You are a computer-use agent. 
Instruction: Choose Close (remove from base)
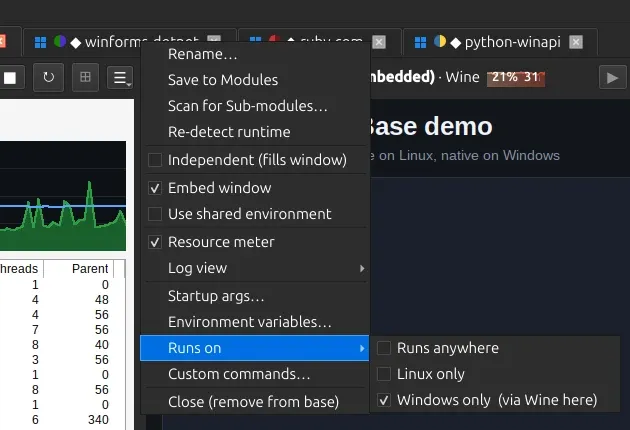click(255, 402)
